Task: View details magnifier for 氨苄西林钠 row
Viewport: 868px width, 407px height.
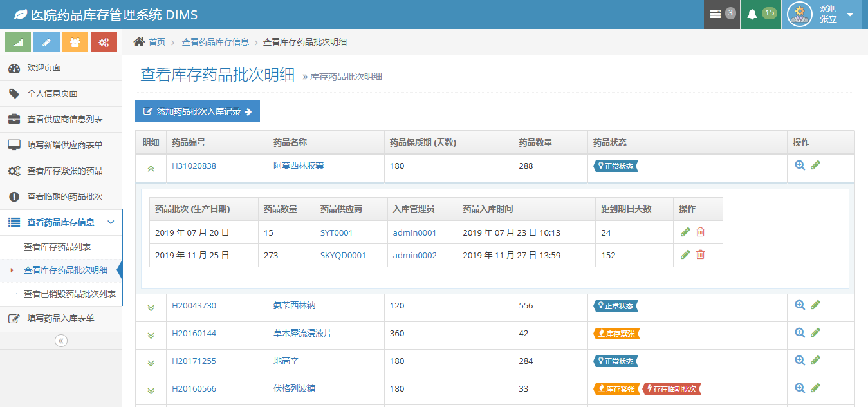Action: tap(800, 305)
